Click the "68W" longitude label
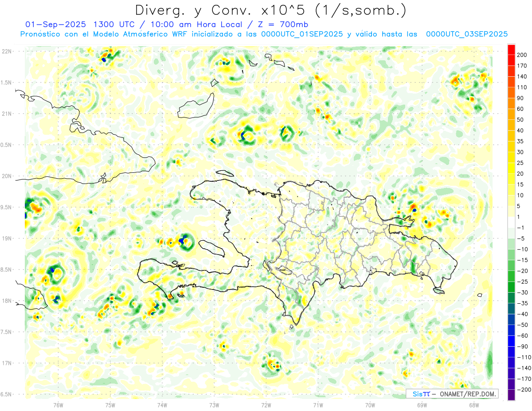 click(x=474, y=405)
